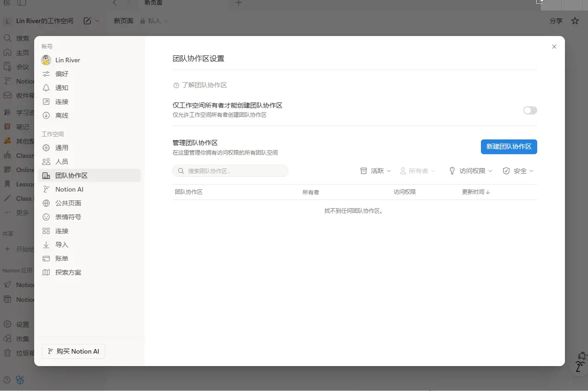Viewport: 588px width, 391px height.
Task: Open 设置 in the Notion sidebar
Action: tap(17, 325)
